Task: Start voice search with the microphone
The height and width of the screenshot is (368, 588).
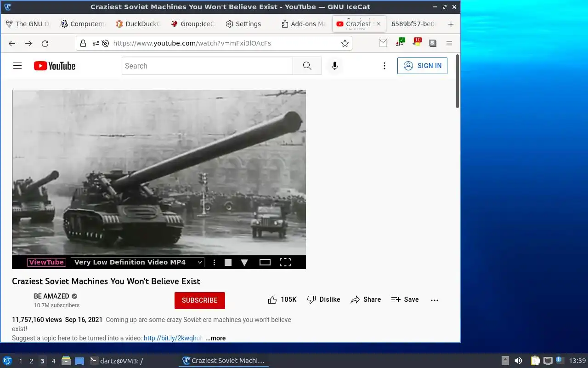Action: pyautogui.click(x=335, y=66)
